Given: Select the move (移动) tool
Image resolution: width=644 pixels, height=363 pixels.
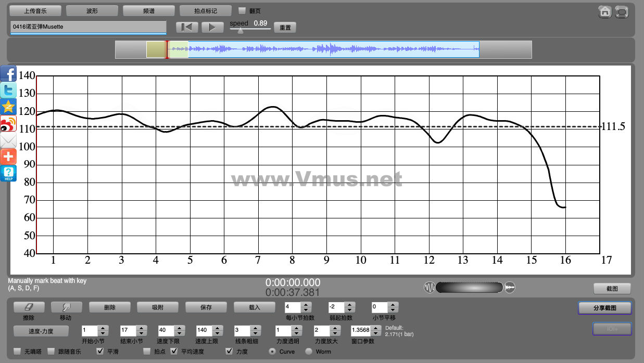Looking at the screenshot, I should click(x=65, y=307).
